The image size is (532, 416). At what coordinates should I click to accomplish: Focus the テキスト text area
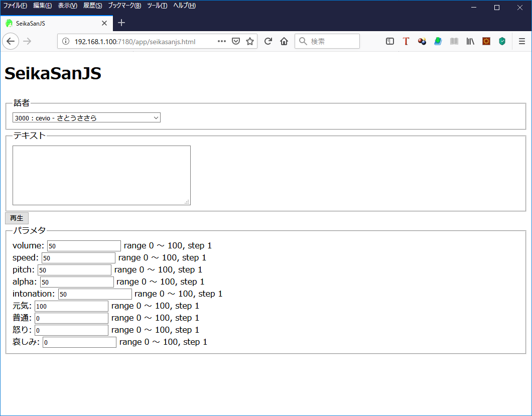tap(101, 175)
